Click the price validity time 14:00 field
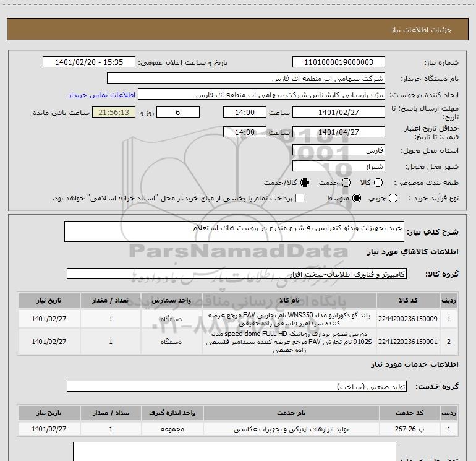 tap(245, 132)
